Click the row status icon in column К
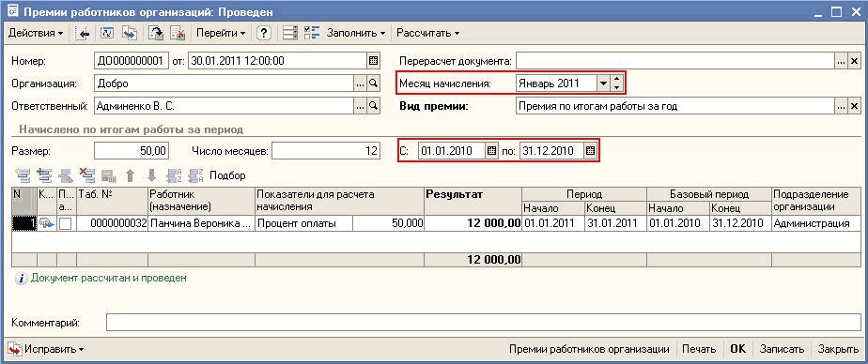The width and height of the screenshot is (868, 364). 47,223
